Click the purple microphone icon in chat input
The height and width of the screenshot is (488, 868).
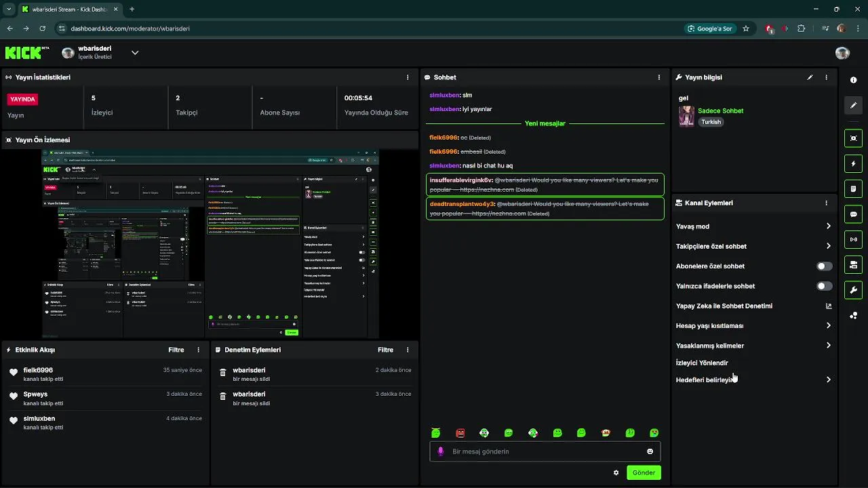441,451
